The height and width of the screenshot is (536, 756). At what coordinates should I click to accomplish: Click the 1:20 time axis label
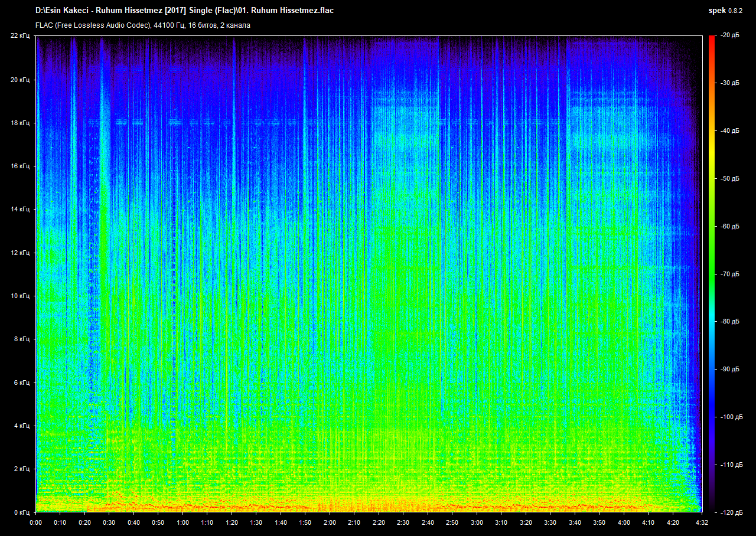(x=232, y=523)
